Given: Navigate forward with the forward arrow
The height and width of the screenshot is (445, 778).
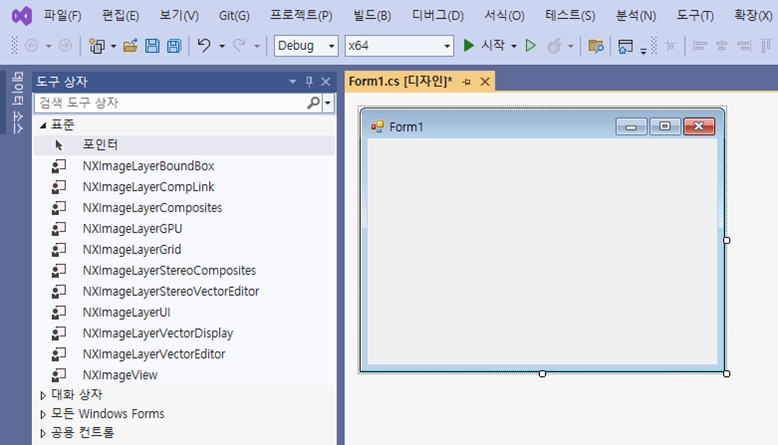Looking at the screenshot, I should (x=65, y=46).
